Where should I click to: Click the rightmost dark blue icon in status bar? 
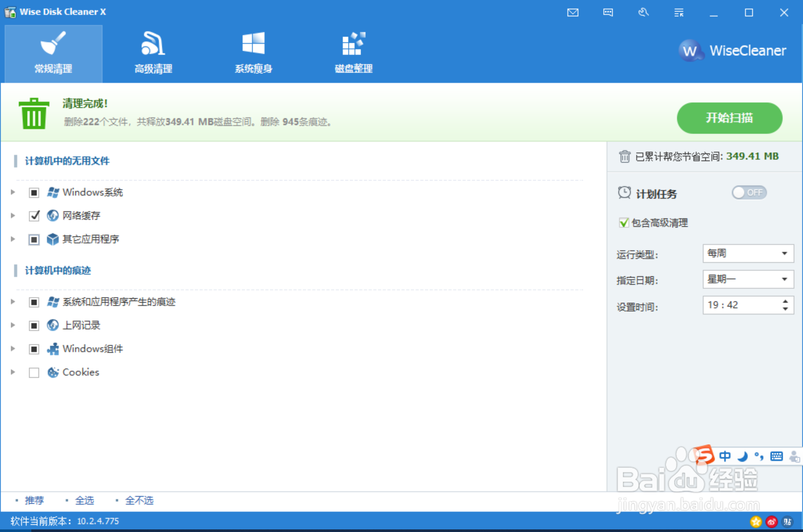[787, 521]
